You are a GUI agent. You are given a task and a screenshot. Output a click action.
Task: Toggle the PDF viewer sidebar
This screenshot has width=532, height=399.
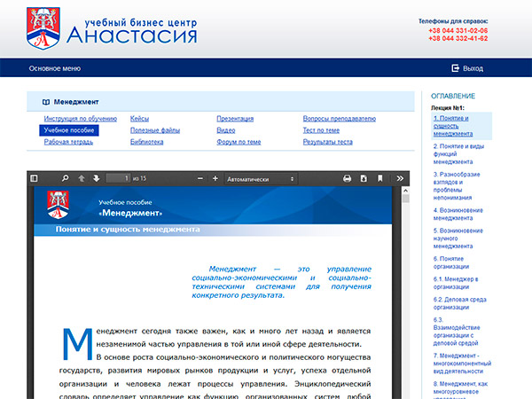tap(35, 178)
